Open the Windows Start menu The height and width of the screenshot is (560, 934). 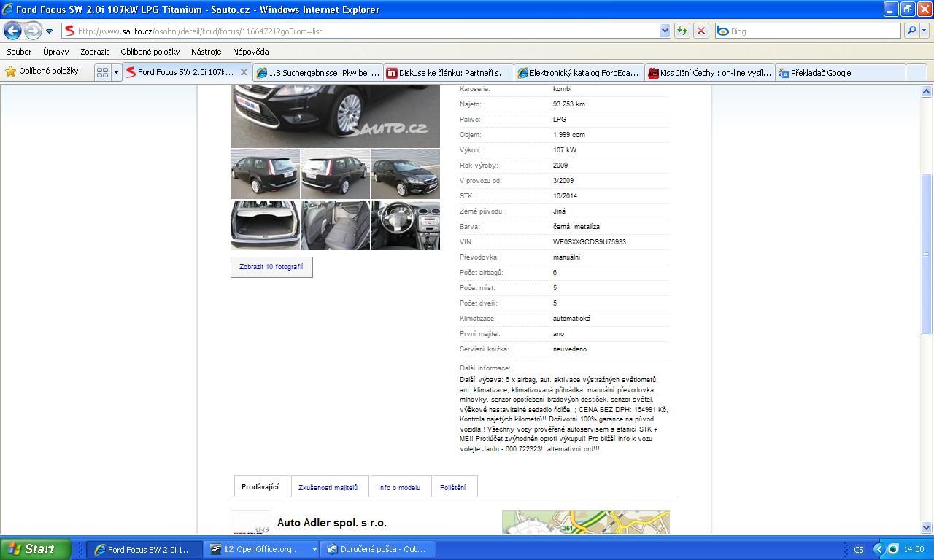coord(35,549)
